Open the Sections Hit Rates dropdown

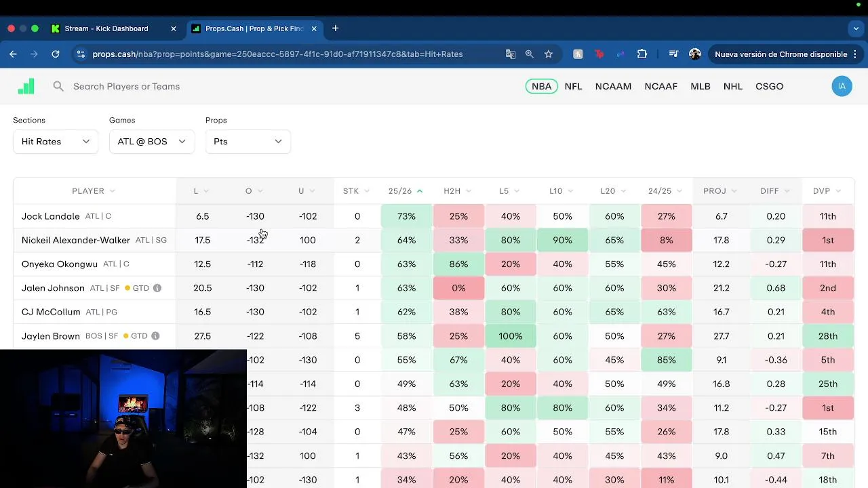(56, 141)
